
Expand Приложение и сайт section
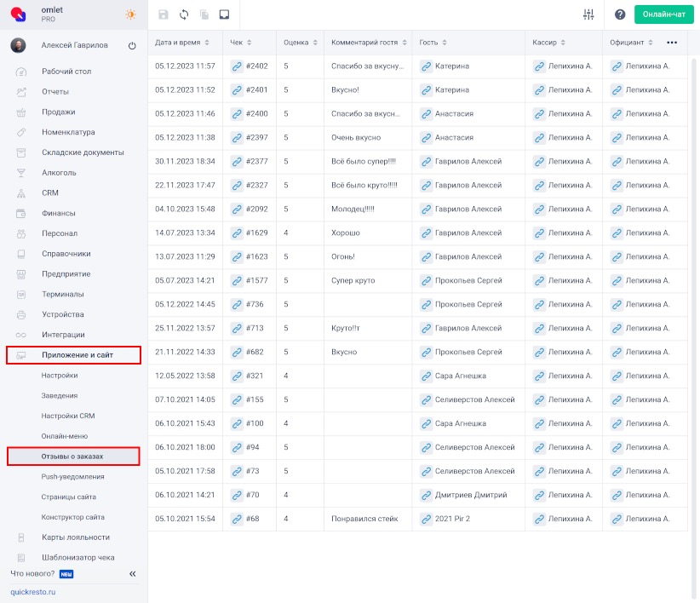(x=73, y=355)
